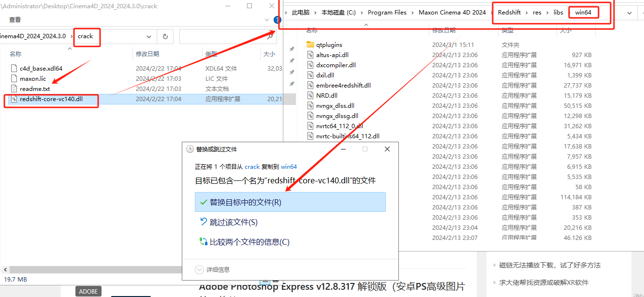This screenshot has height=297, width=644.
Task: Open chevron before crack breadcrumb segment
Action: [x=71, y=36]
